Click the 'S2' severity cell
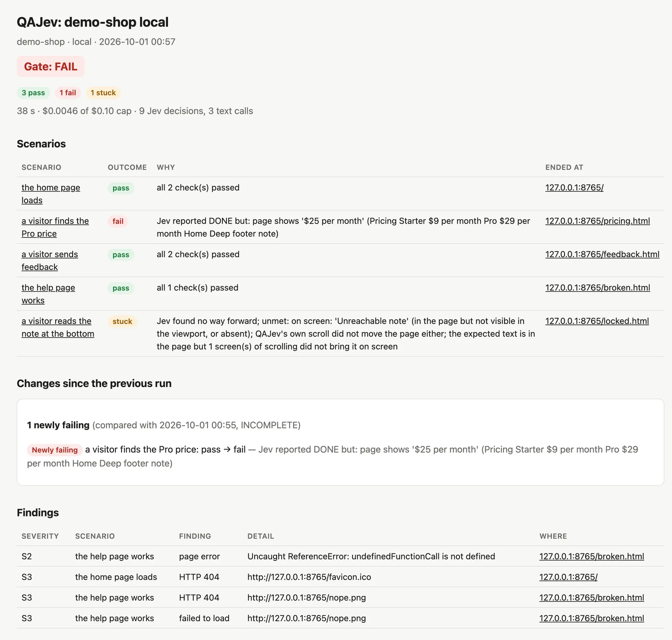Image resolution: width=672 pixels, height=640 pixels. [26, 556]
